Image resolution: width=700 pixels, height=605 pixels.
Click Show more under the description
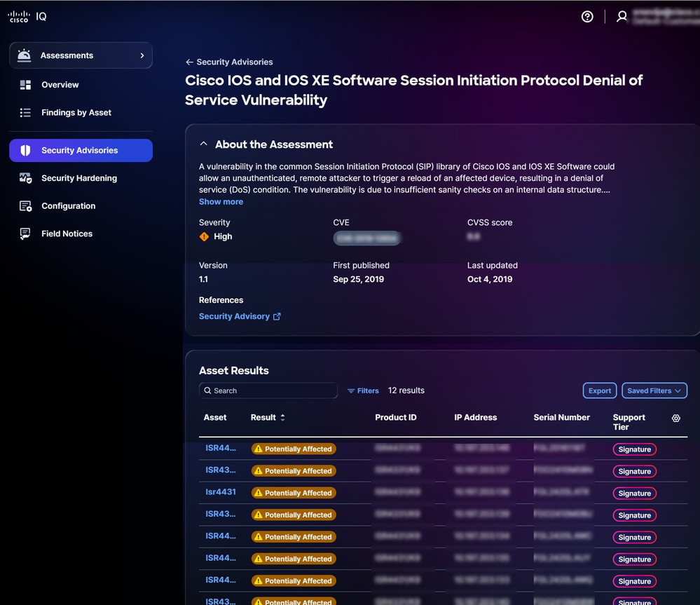pyautogui.click(x=221, y=202)
